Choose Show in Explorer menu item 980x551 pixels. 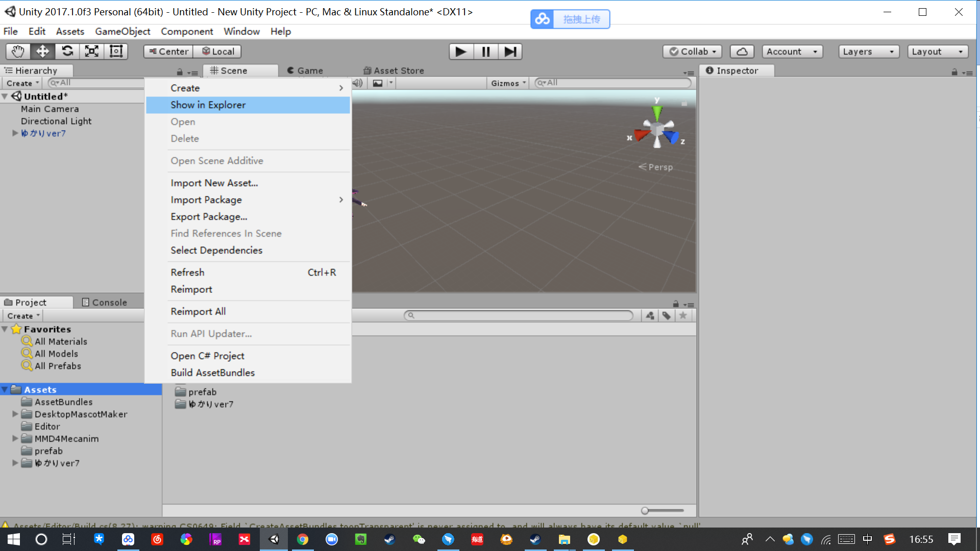pos(248,105)
